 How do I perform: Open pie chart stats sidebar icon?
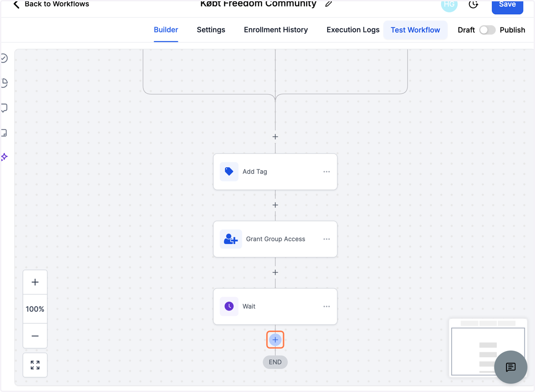(4, 83)
